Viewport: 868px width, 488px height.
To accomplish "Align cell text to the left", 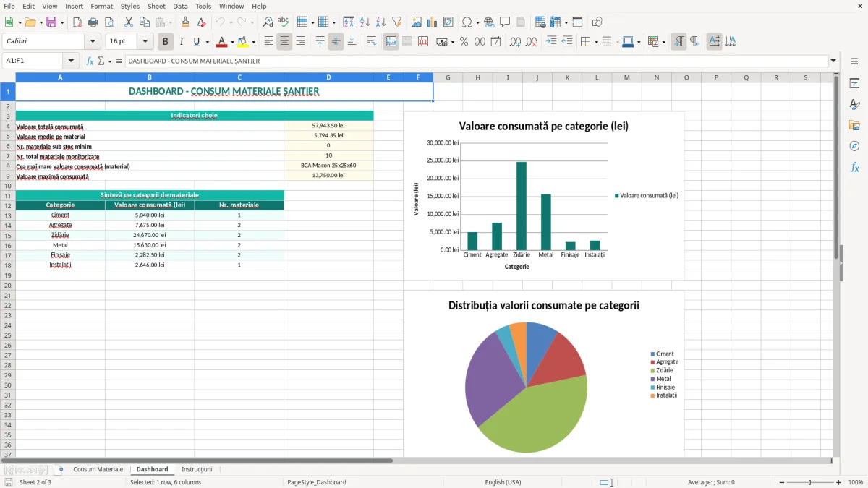I will [x=269, y=42].
